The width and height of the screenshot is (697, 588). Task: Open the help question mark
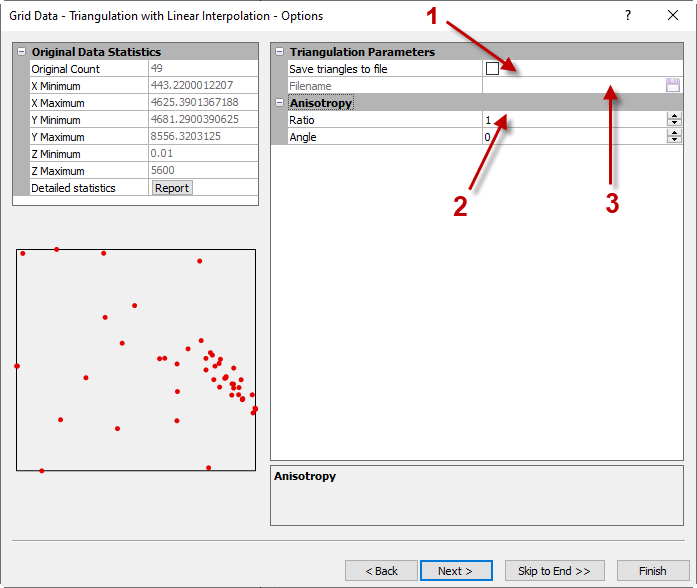(628, 16)
